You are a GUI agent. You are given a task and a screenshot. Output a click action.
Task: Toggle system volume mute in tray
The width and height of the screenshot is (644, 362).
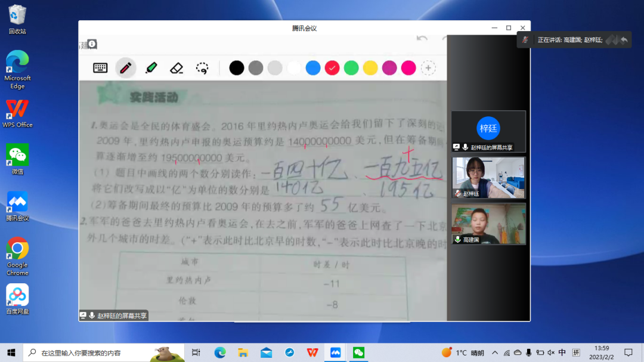551,352
